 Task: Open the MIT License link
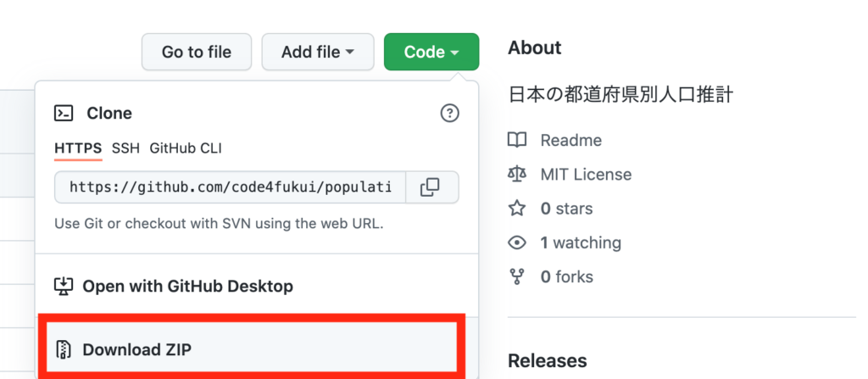(586, 175)
